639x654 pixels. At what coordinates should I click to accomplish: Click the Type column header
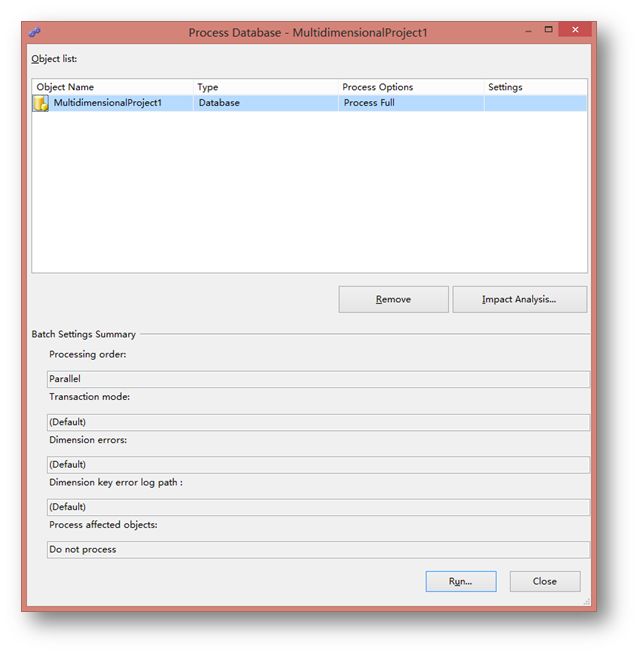266,87
